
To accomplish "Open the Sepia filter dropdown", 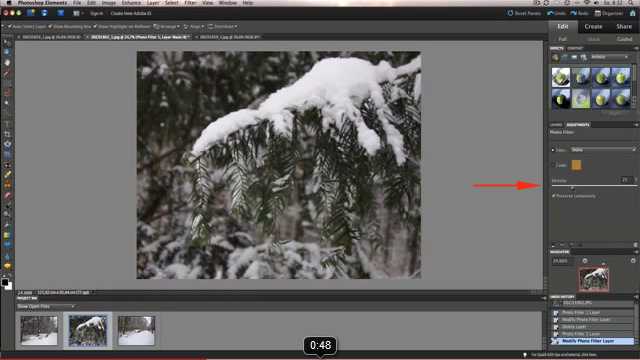I will click(603, 150).
